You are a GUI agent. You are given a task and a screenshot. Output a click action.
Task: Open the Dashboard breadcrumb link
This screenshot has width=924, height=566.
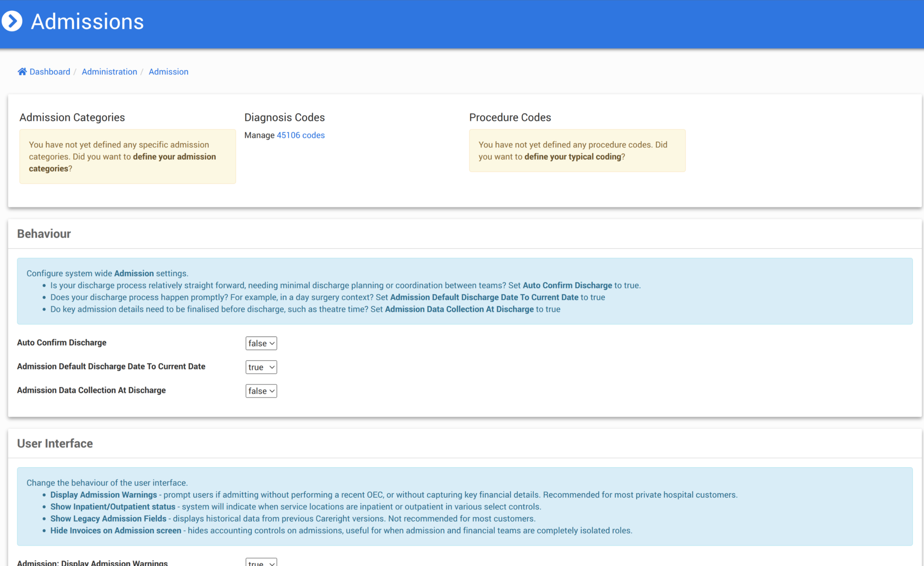coord(49,72)
